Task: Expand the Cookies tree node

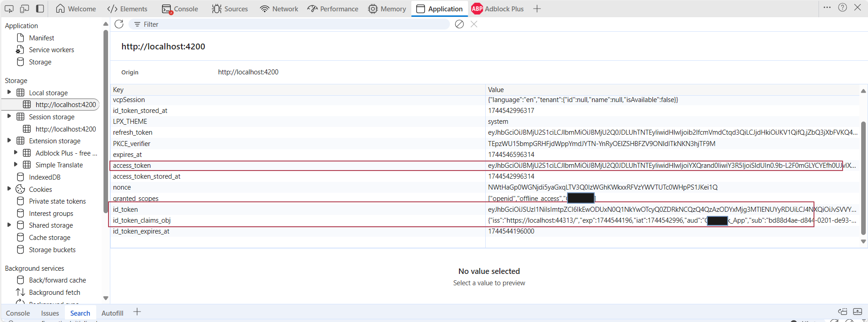Action: (9, 189)
